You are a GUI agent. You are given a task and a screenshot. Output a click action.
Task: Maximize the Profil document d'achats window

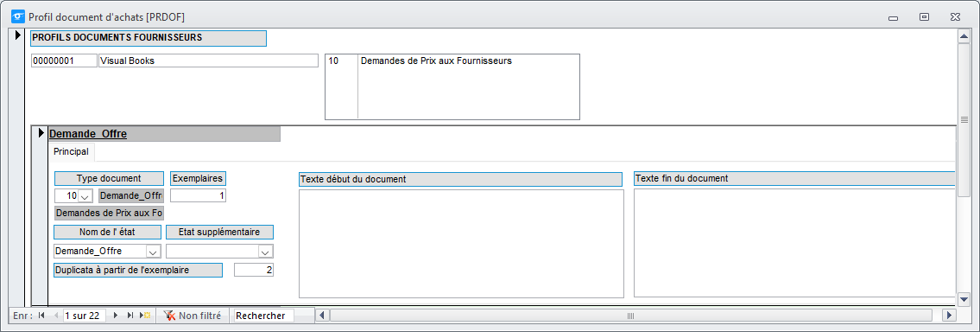pyautogui.click(x=924, y=17)
